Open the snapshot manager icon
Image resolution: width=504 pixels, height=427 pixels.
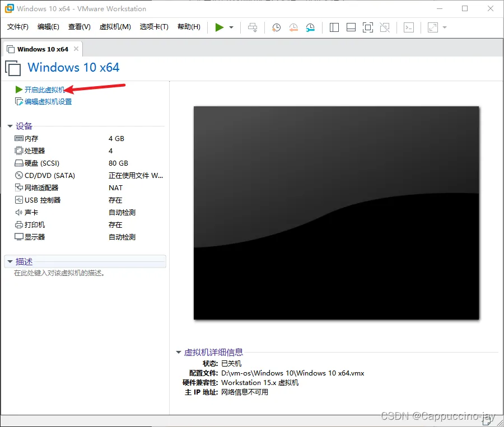pos(310,27)
